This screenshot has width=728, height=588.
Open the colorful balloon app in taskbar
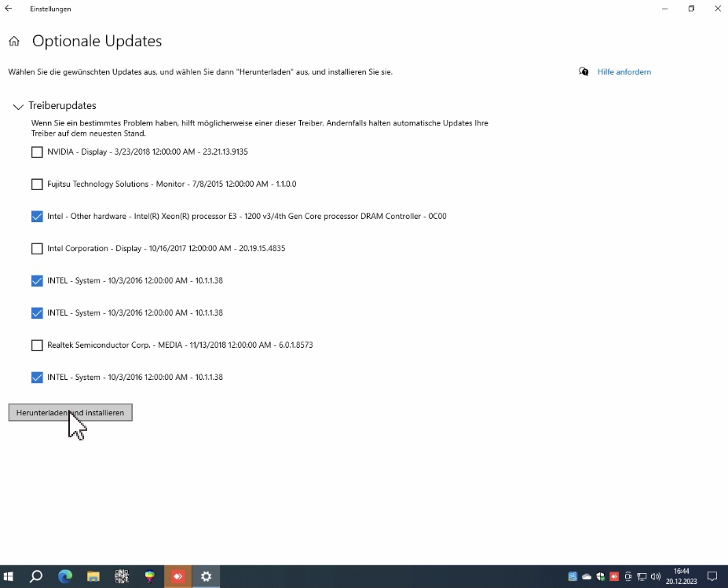pos(150,576)
